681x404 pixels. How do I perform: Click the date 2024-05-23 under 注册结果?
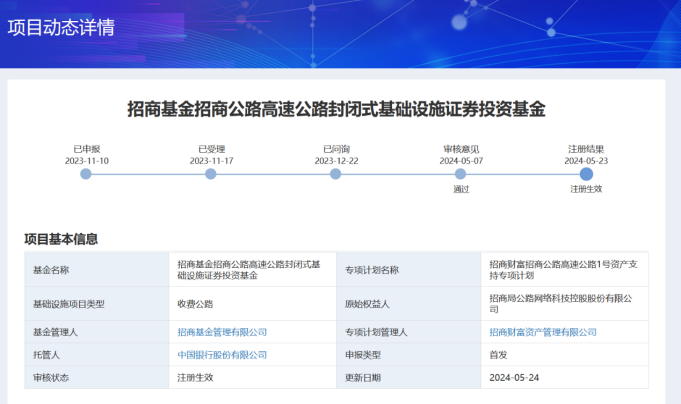tap(586, 161)
